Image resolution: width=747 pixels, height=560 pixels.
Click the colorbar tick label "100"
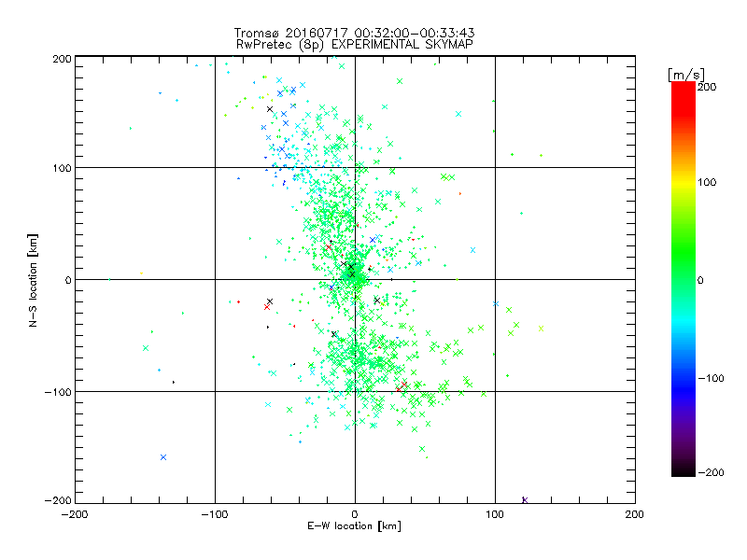pyautogui.click(x=707, y=182)
